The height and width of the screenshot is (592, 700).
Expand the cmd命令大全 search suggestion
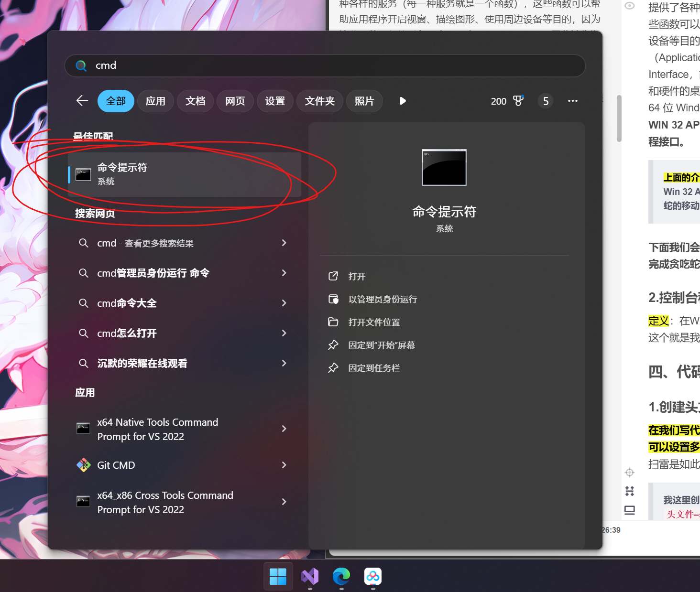click(x=127, y=303)
